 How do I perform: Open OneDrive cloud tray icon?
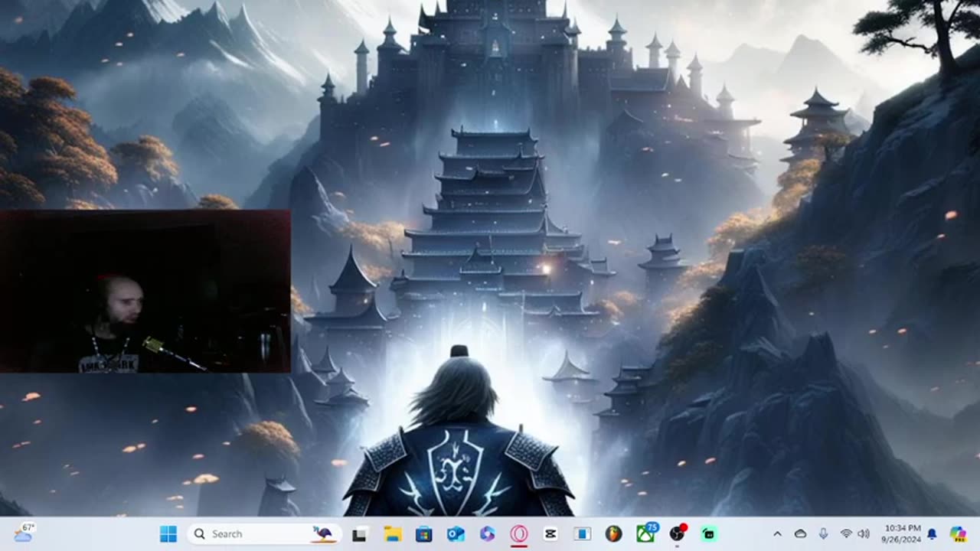click(x=800, y=534)
